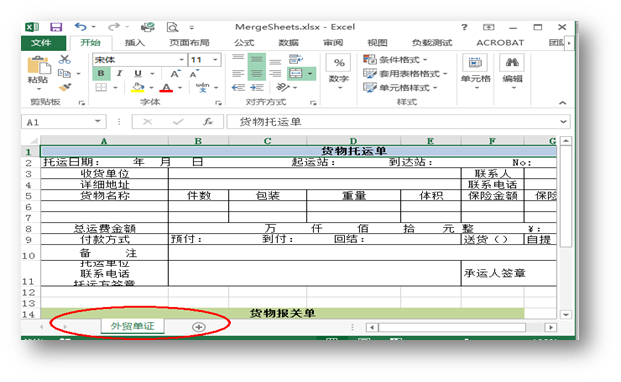Expand the formula bar chevron
621x382 pixels.
(x=563, y=122)
